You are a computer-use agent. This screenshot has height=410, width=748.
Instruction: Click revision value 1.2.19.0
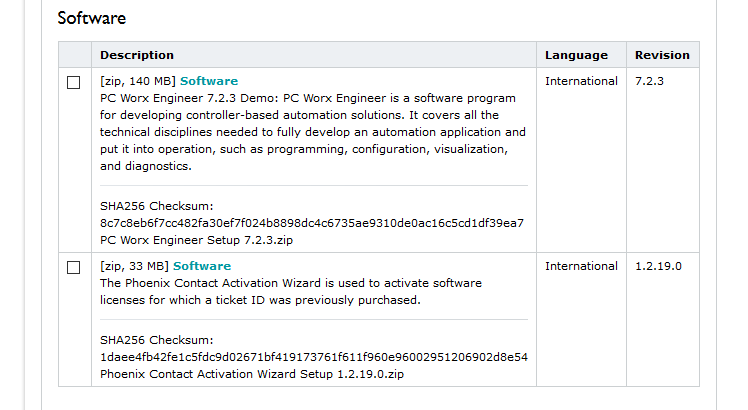click(x=658, y=266)
